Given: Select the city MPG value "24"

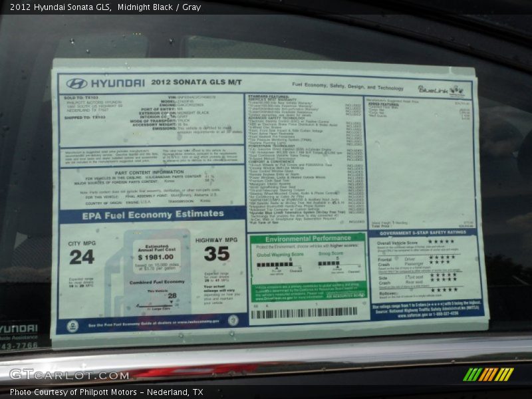Looking at the screenshot, I should (x=82, y=257).
